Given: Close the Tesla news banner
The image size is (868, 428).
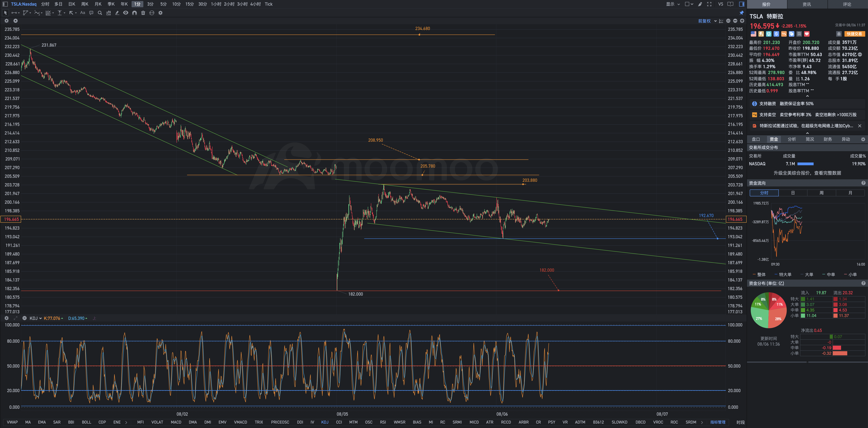Looking at the screenshot, I should [x=860, y=126].
